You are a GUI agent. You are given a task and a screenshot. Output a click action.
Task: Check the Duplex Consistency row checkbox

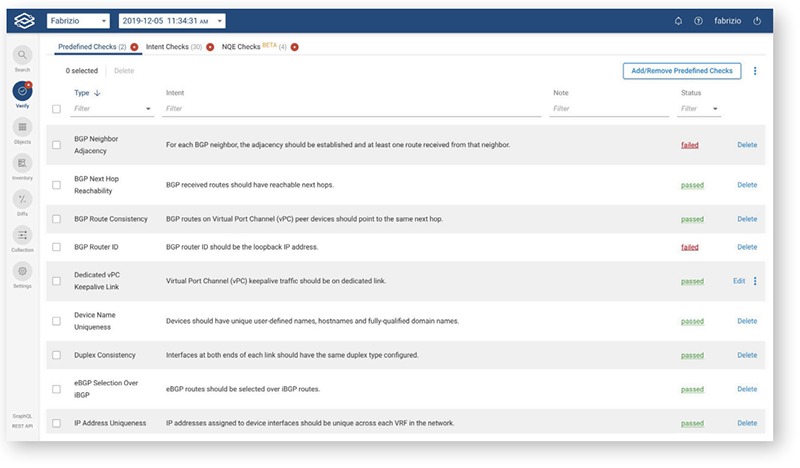coord(56,355)
